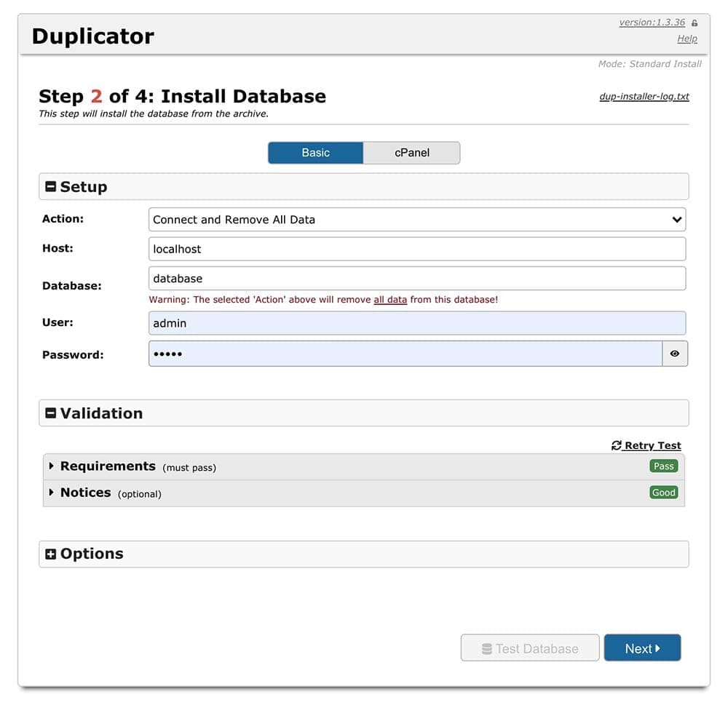Click the 'all data' warning link

pos(390,300)
